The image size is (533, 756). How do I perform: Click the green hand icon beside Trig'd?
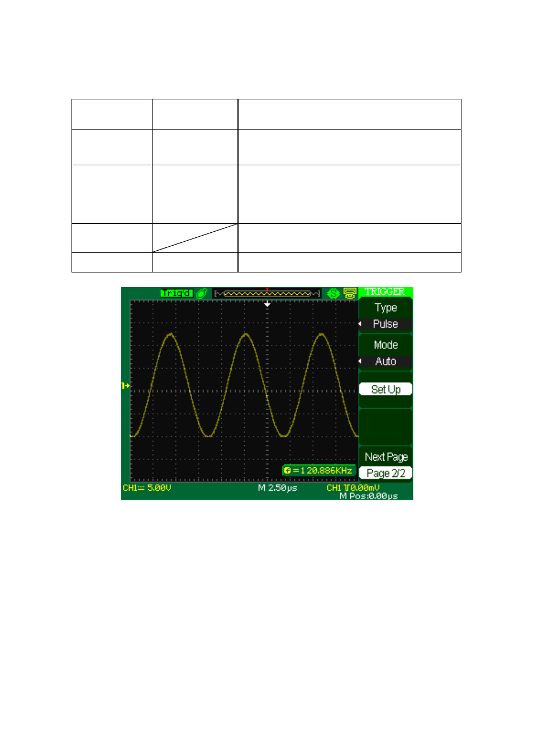tap(202, 293)
